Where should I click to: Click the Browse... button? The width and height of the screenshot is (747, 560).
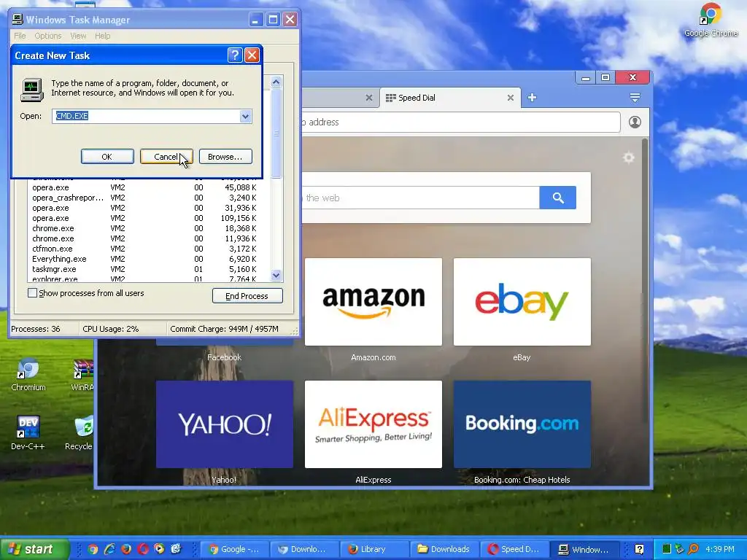click(225, 157)
